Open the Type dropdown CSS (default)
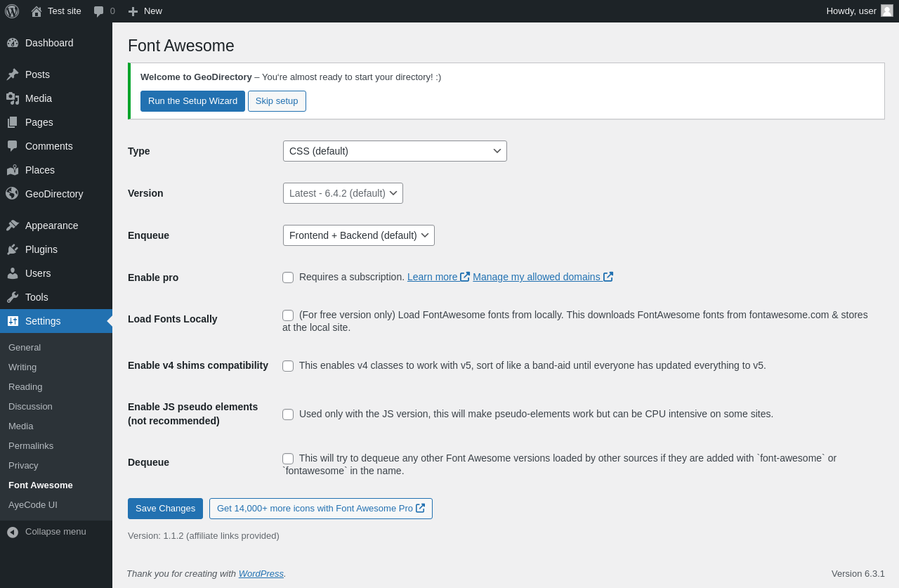Viewport: 899px width, 588px height. click(395, 151)
